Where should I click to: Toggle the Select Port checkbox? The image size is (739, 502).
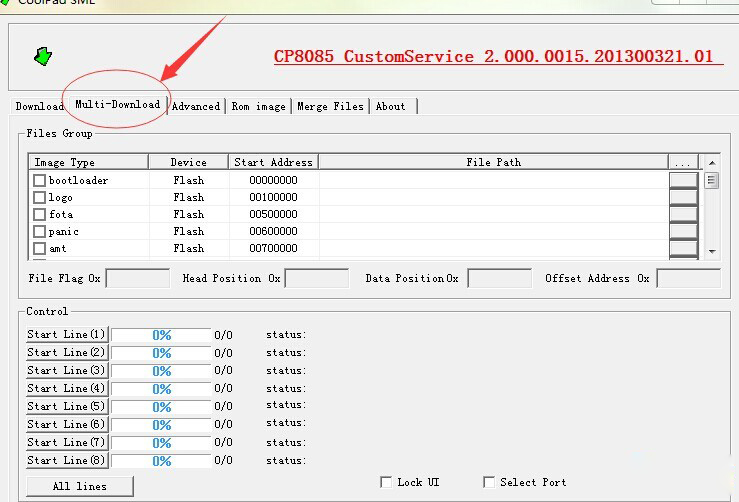pos(489,482)
